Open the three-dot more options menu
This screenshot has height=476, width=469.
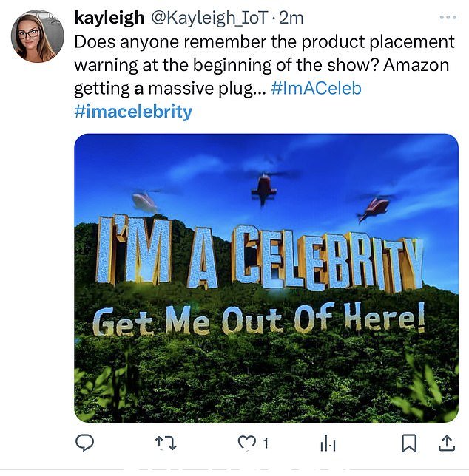tap(448, 17)
